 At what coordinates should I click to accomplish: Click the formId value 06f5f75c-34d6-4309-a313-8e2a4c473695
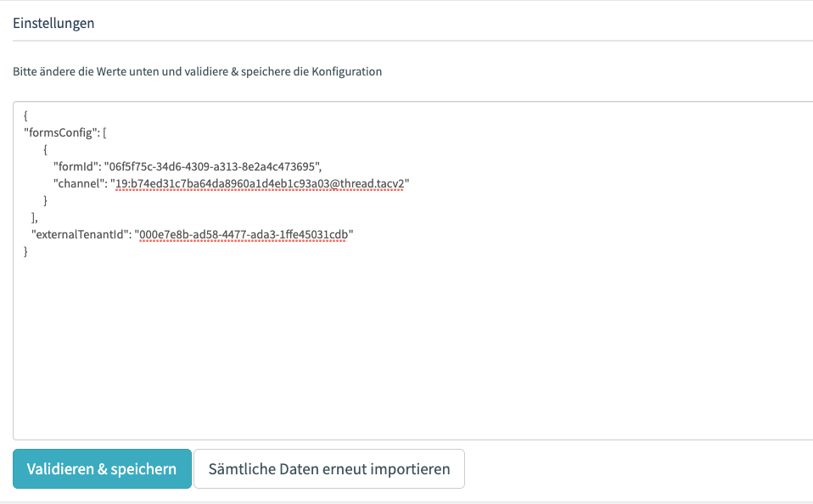(x=212, y=166)
